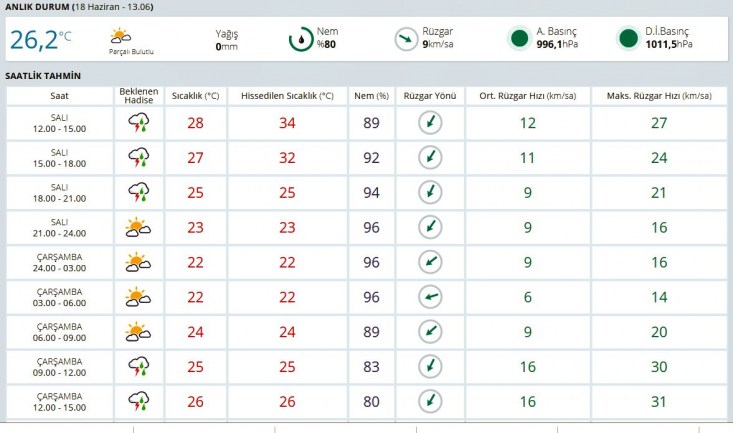
Task: Click the green circle beside A. Basınç
Action: [519, 40]
